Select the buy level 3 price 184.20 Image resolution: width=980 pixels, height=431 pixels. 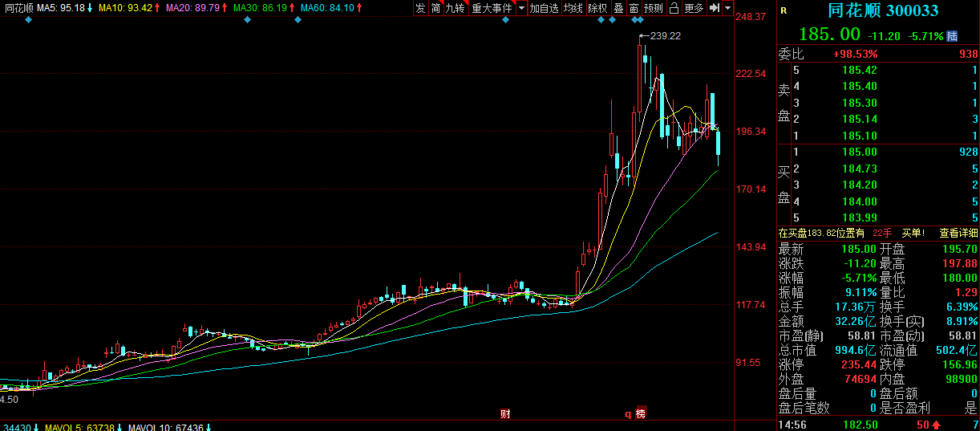click(859, 185)
